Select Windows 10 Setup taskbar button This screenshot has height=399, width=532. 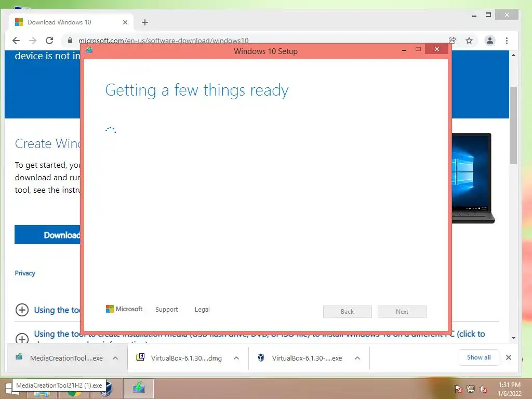138,388
